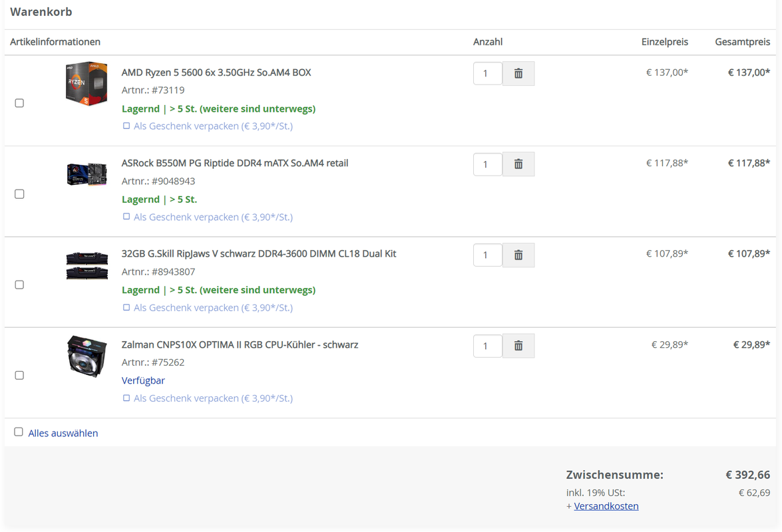Click the Alles auswählen link text
782x532 pixels.
(x=63, y=434)
